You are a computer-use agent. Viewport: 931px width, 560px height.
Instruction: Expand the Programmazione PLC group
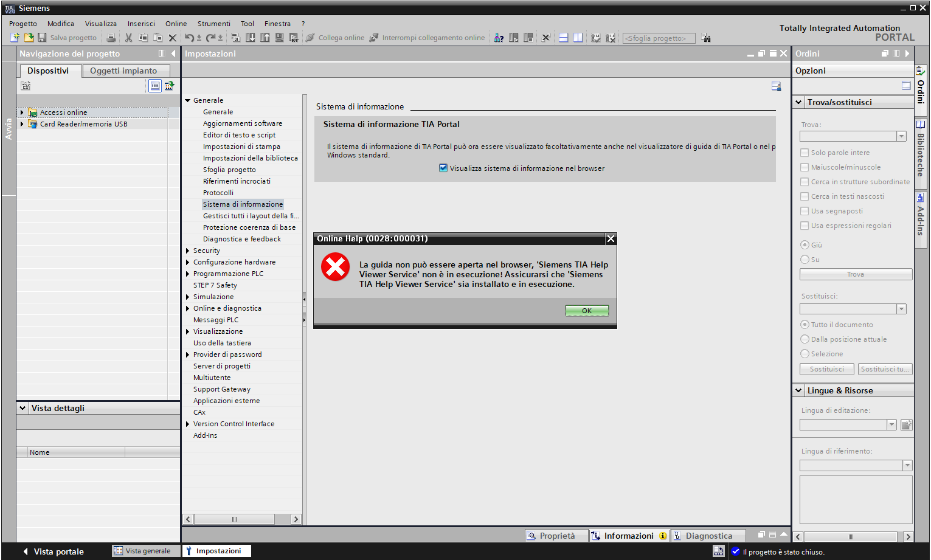point(188,274)
